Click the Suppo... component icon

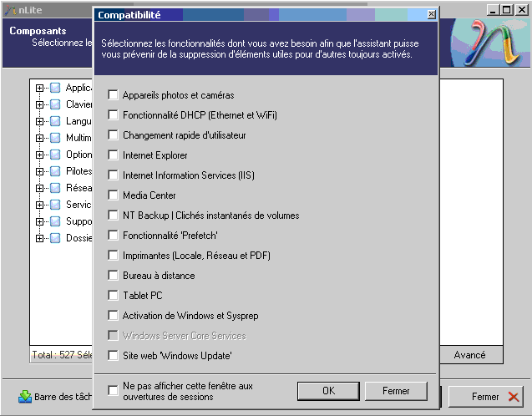[55, 221]
